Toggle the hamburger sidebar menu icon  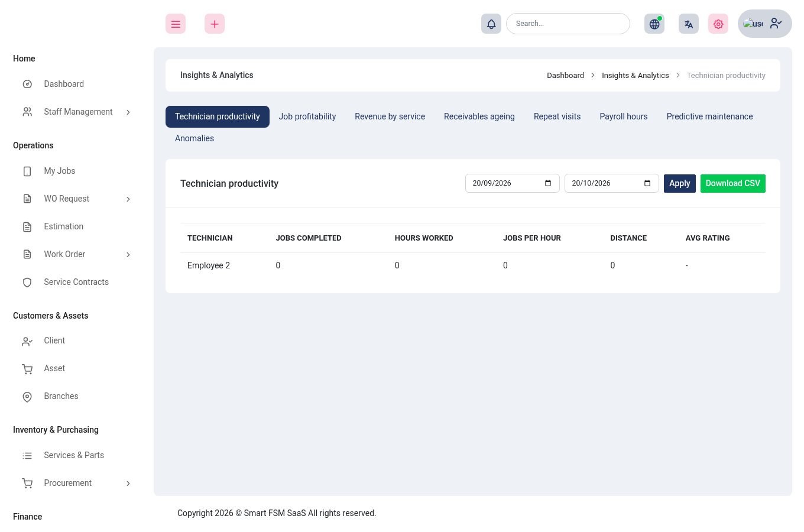point(176,24)
